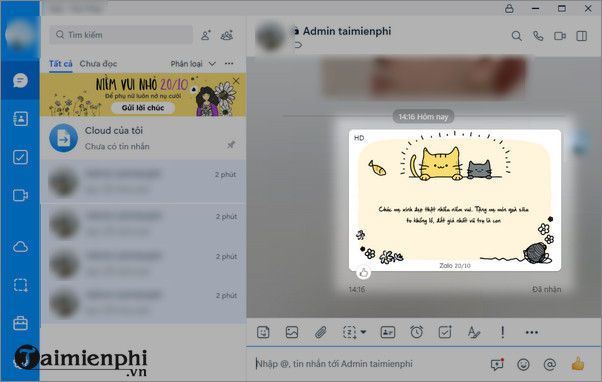Click the send contact card icon
The image size is (602, 382).
[387, 332]
